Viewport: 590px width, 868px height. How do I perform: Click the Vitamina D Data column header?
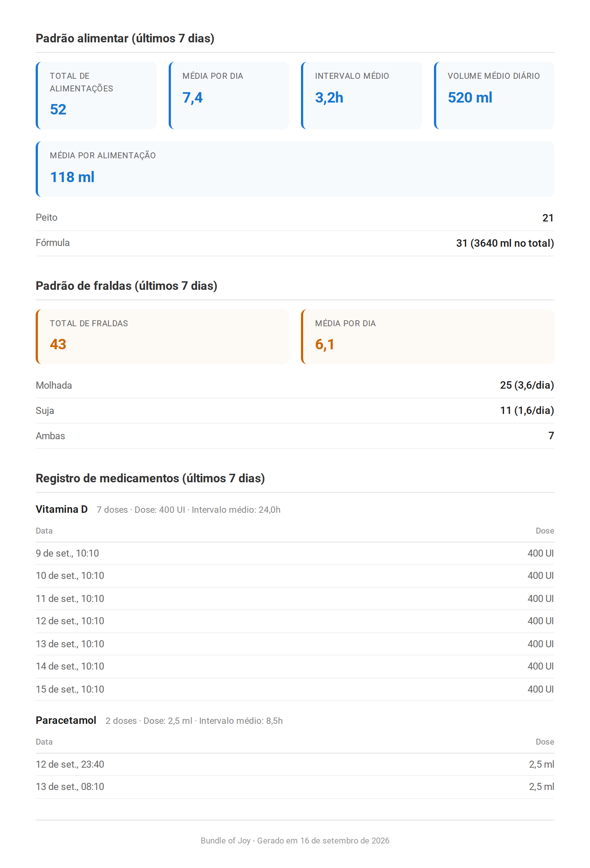click(x=44, y=531)
